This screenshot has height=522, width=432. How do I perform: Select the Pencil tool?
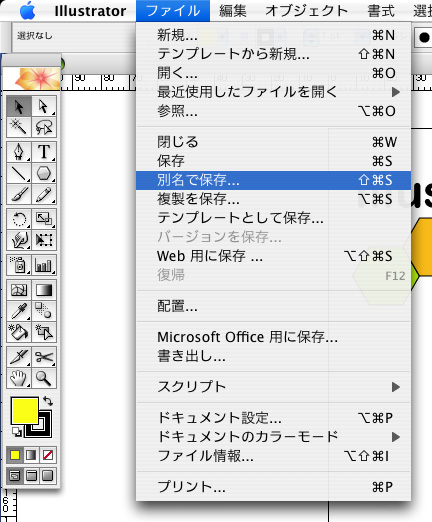44,194
